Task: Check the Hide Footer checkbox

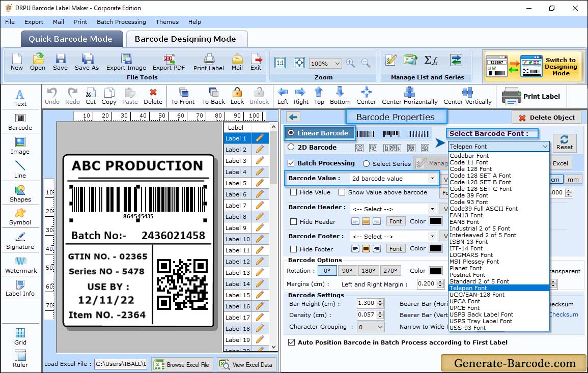Action: [294, 249]
